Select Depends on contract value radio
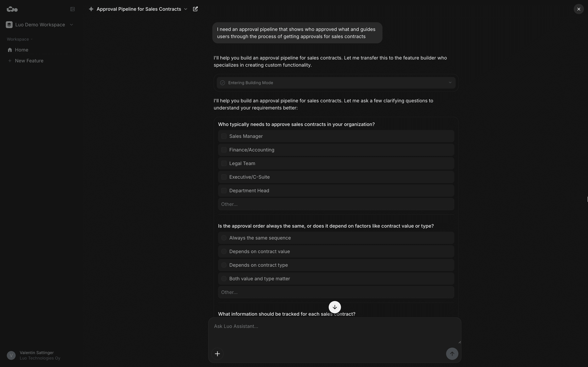The image size is (588, 367). tap(224, 251)
